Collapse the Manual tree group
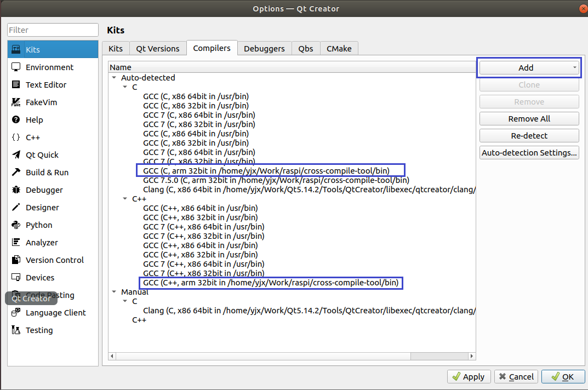The height and width of the screenshot is (390, 588). point(114,292)
